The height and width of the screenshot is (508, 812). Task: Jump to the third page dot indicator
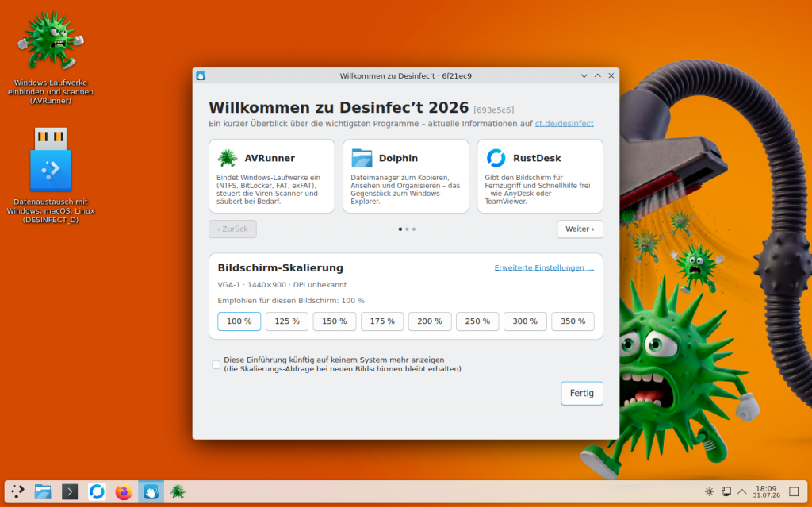coord(414,229)
